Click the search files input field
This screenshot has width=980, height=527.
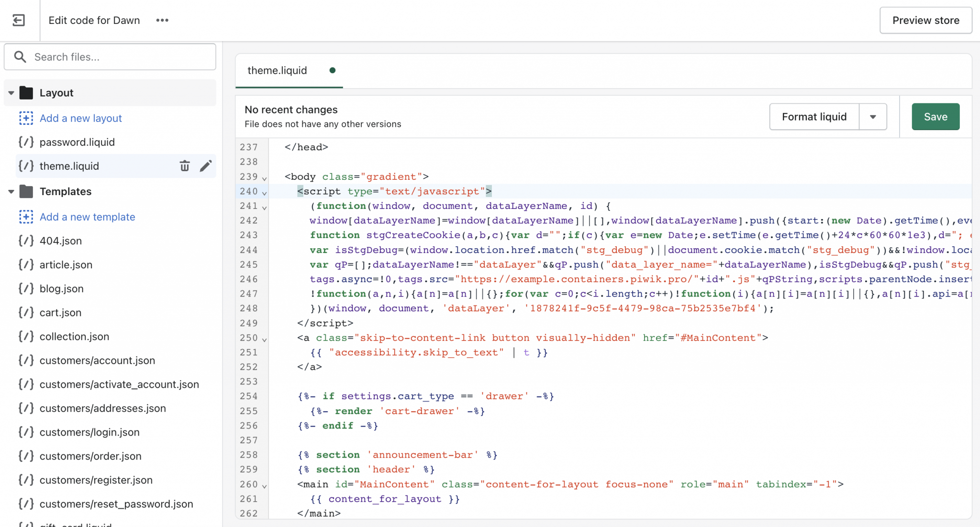point(110,56)
